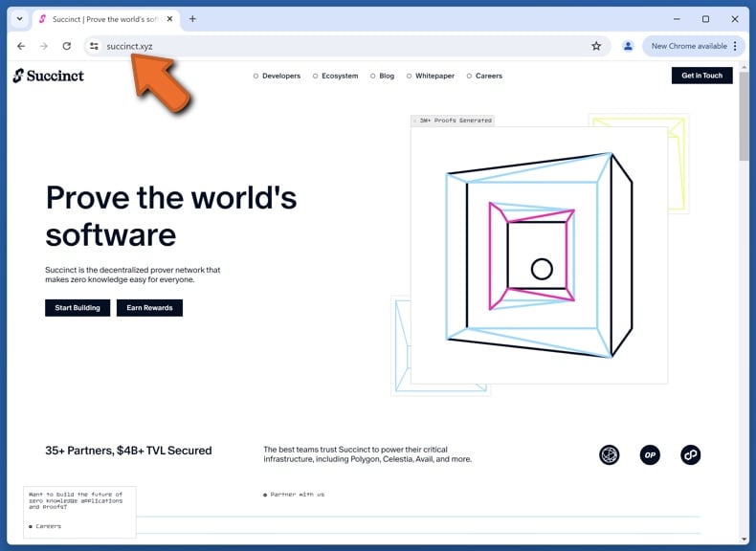This screenshot has height=551, width=756.
Task: Open Chrome three-dot menu
Action: 735,46
